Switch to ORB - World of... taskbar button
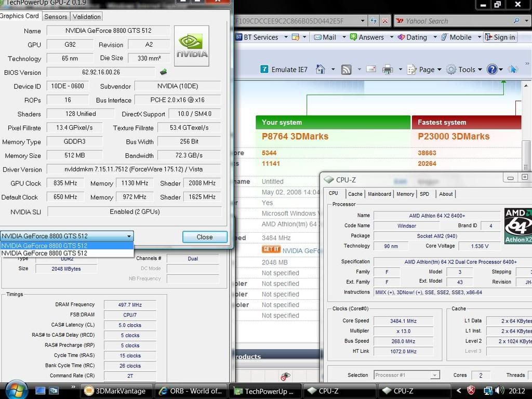Viewport: 532px width, 399px height. [x=190, y=391]
